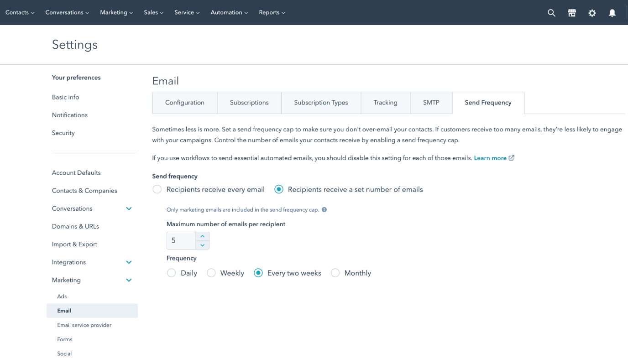Select Recipients receive every email option
The height and width of the screenshot is (364, 628).
point(157,189)
